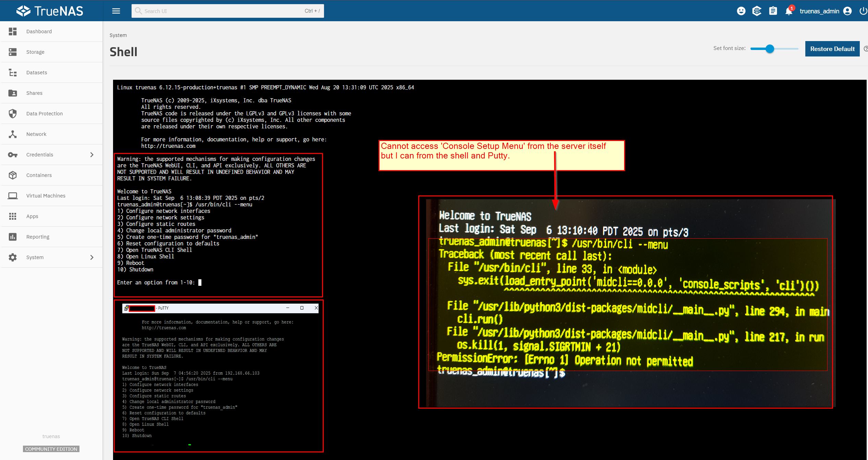The width and height of the screenshot is (868, 460).
Task: Adjust the Set font size slider handle
Action: pos(770,49)
